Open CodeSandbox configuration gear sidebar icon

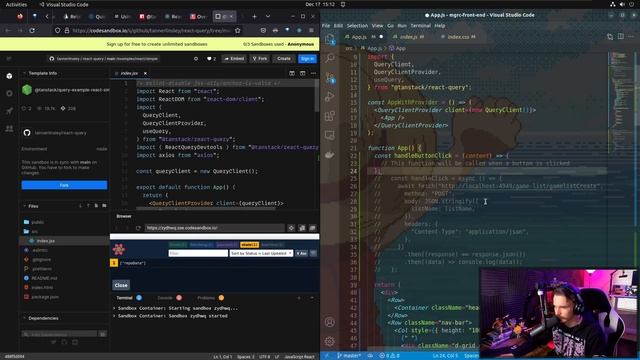(x=9, y=93)
